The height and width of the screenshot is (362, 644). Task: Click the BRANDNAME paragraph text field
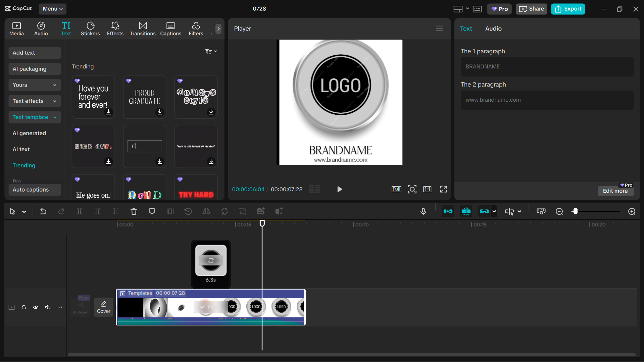[547, 66]
